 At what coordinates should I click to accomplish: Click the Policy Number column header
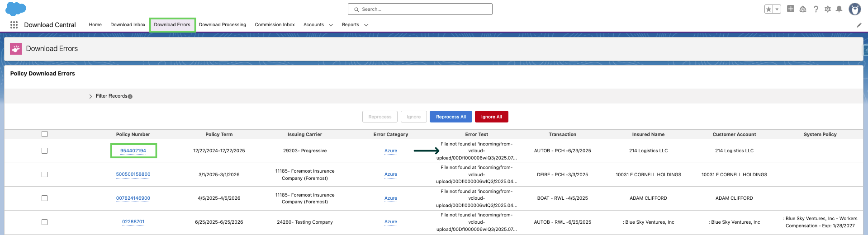133,135
